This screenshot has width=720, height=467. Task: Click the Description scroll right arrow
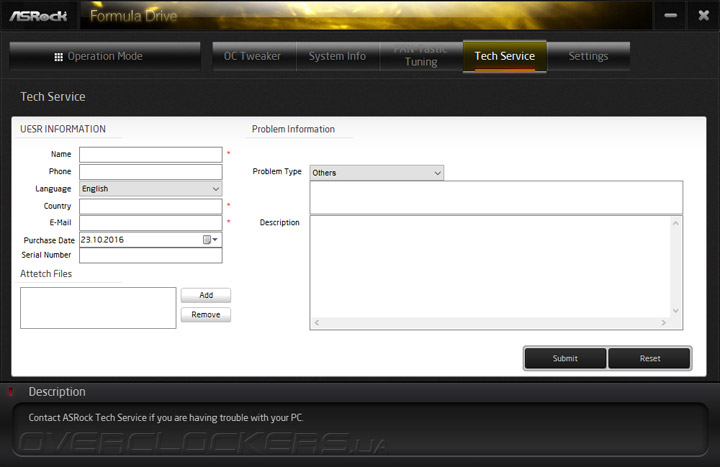pos(664,323)
